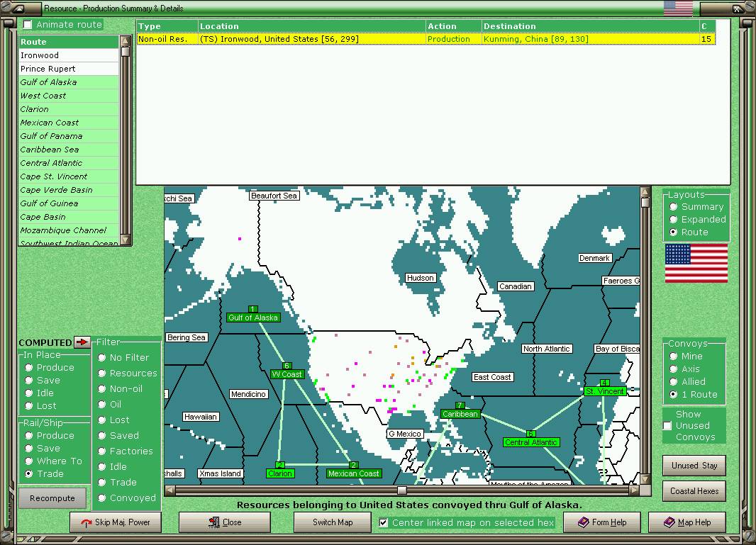
Task: Toggle Center linked map on selected hex
Action: (383, 522)
